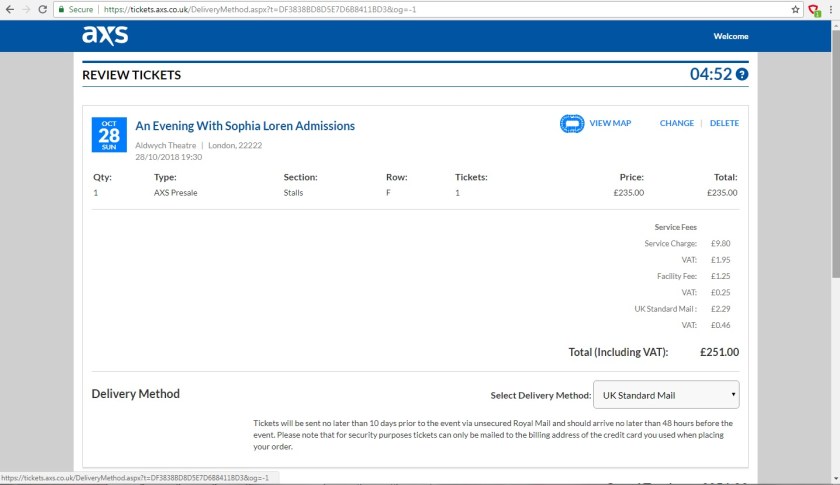Click the browser forward arrow
Viewport: 840px width, 485px height.
point(27,9)
